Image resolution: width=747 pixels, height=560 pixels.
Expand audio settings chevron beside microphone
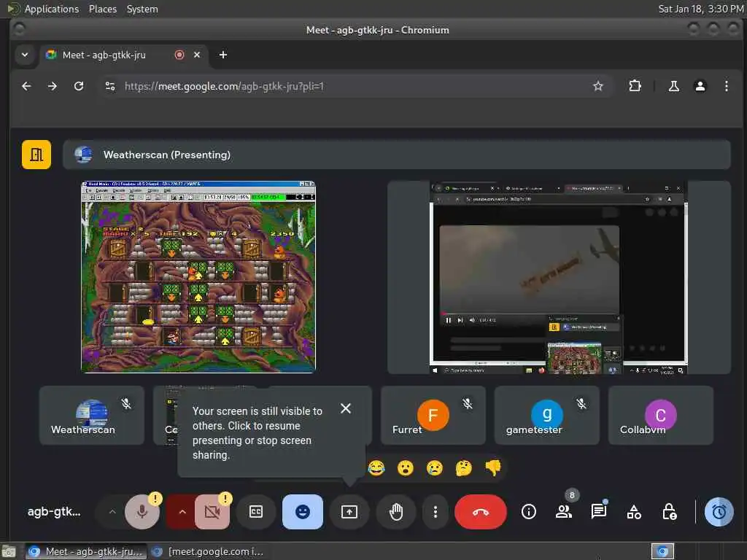pyautogui.click(x=112, y=512)
